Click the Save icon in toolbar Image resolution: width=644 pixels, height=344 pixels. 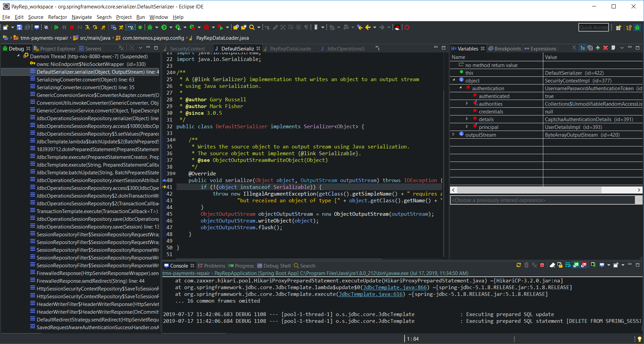click(19, 27)
